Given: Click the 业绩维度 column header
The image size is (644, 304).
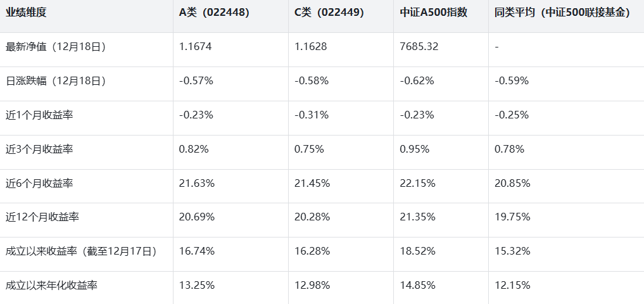Looking at the screenshot, I should click(x=26, y=12).
